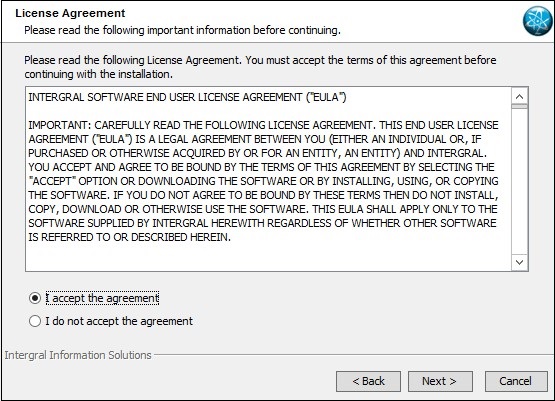Click the "IS REFERRED TO OR DESCRIBED HEREIN" line

(x=130, y=237)
